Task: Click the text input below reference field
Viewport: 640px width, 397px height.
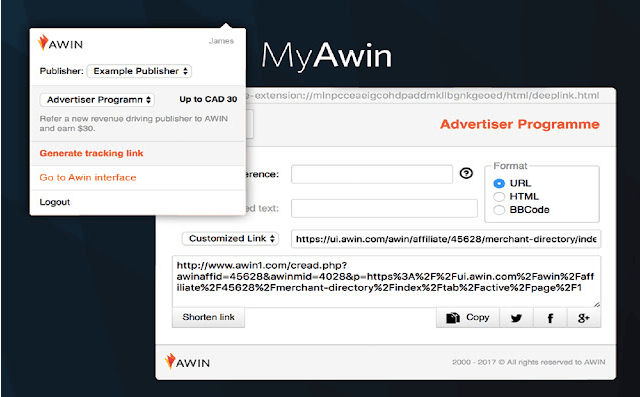Action: (x=384, y=208)
